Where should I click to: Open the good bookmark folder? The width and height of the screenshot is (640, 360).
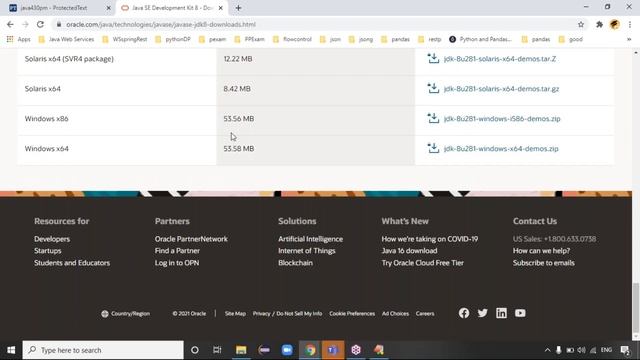pos(570,39)
